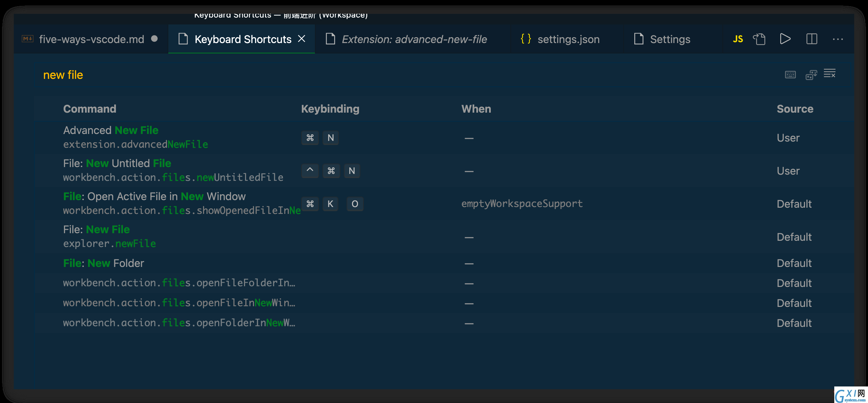Toggle Record Keys keyboard icon

tap(791, 74)
